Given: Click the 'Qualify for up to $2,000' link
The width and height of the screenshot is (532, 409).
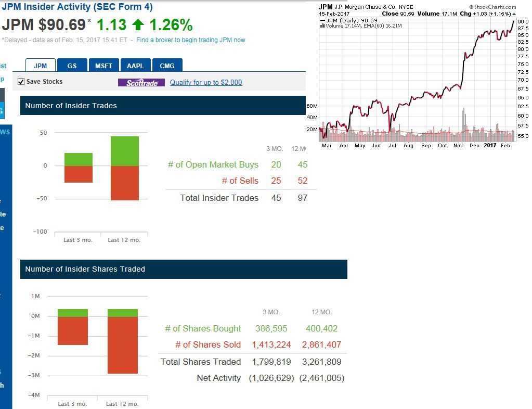Looking at the screenshot, I should click(206, 83).
